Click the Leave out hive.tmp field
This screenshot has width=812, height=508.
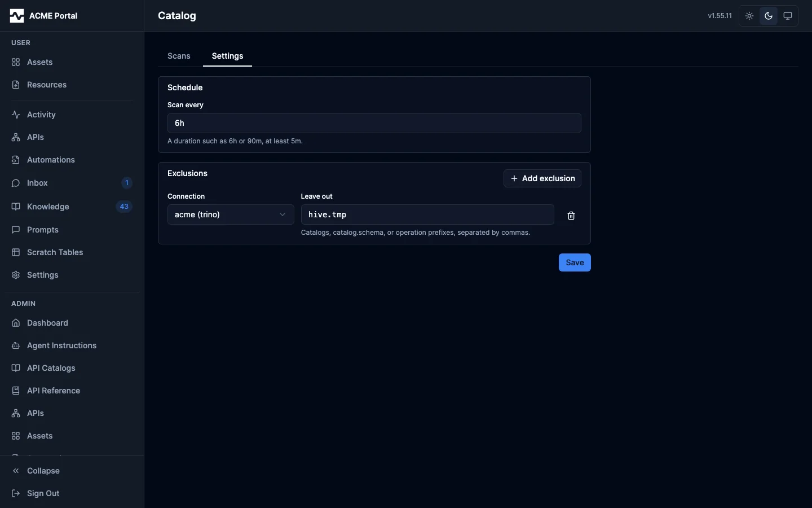427,214
